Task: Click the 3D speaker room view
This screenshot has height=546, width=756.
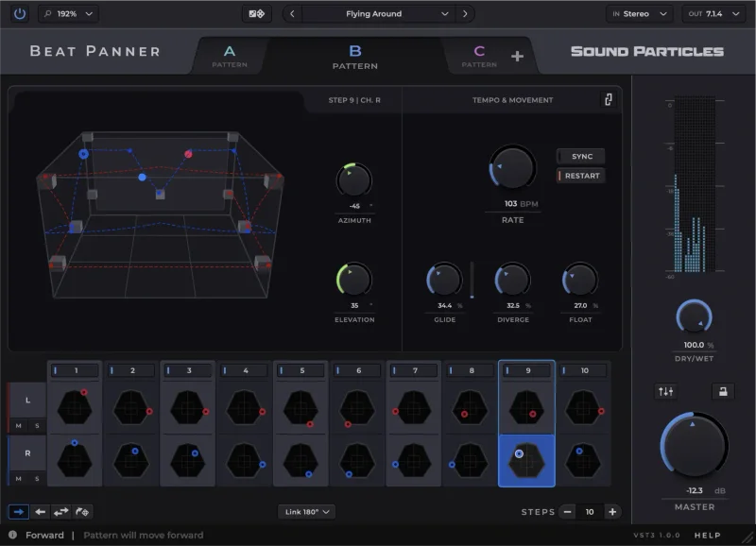Action: click(161, 214)
